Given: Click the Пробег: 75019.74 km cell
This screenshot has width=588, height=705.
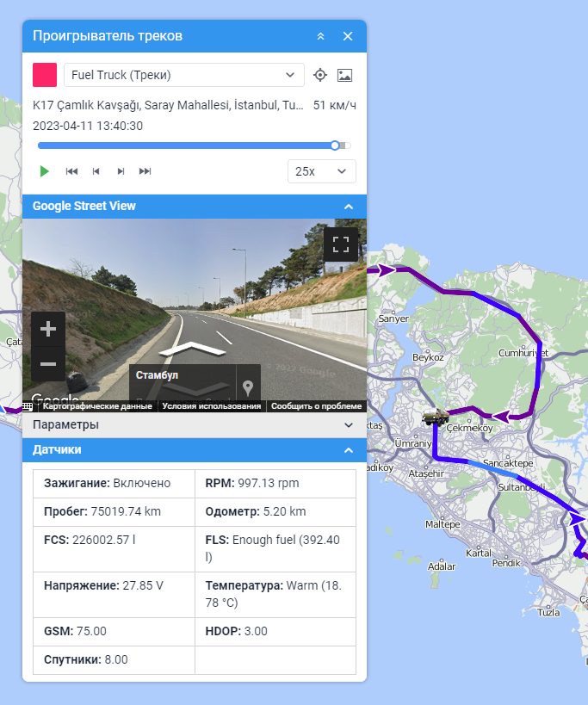Looking at the screenshot, I should [115, 511].
